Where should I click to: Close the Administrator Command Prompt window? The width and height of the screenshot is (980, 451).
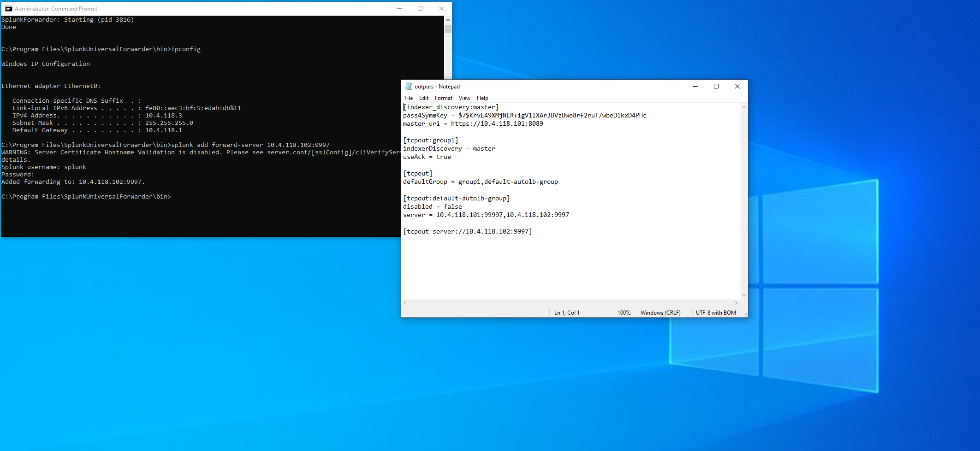click(441, 8)
